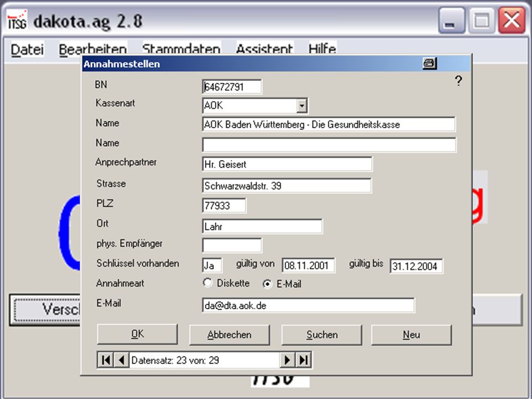532x399 pixels.
Task: Click the Kassenart label
Action: click(x=115, y=103)
